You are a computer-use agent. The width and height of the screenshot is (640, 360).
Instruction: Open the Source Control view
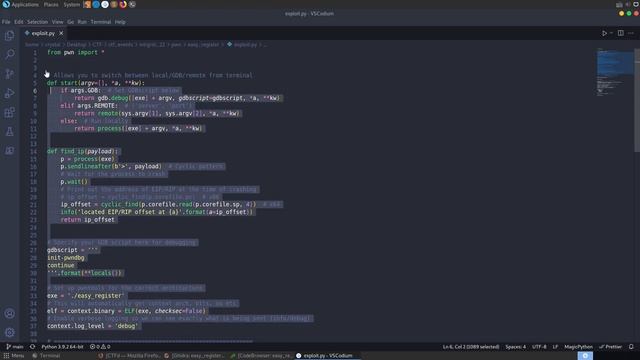9,74
